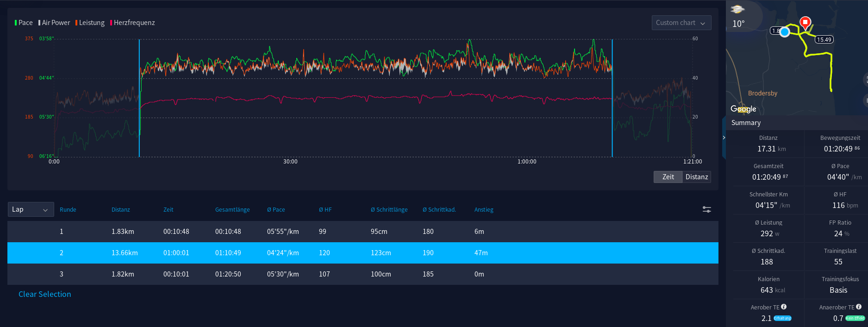The height and width of the screenshot is (327, 868).
Task: Click the weather icon above 10°
Action: click(x=737, y=10)
